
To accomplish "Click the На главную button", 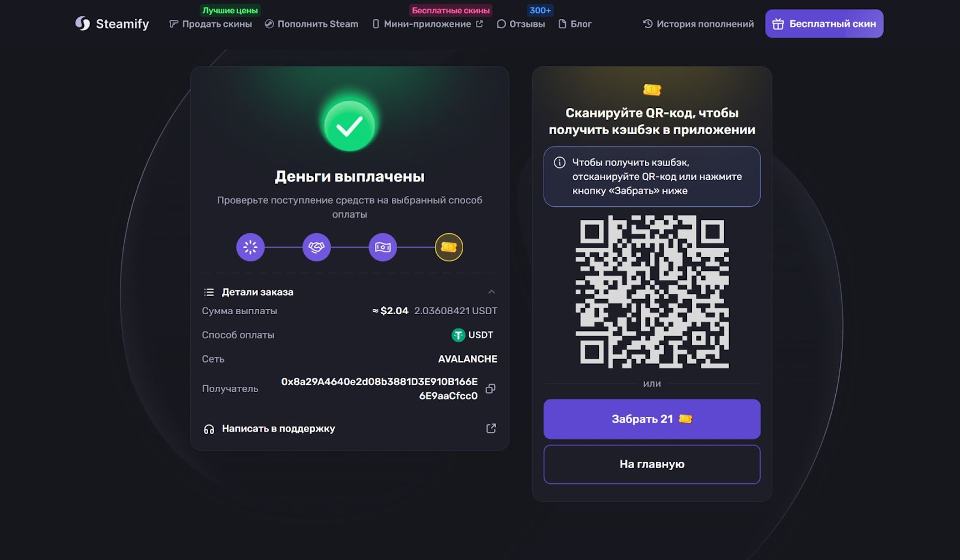I will [652, 464].
